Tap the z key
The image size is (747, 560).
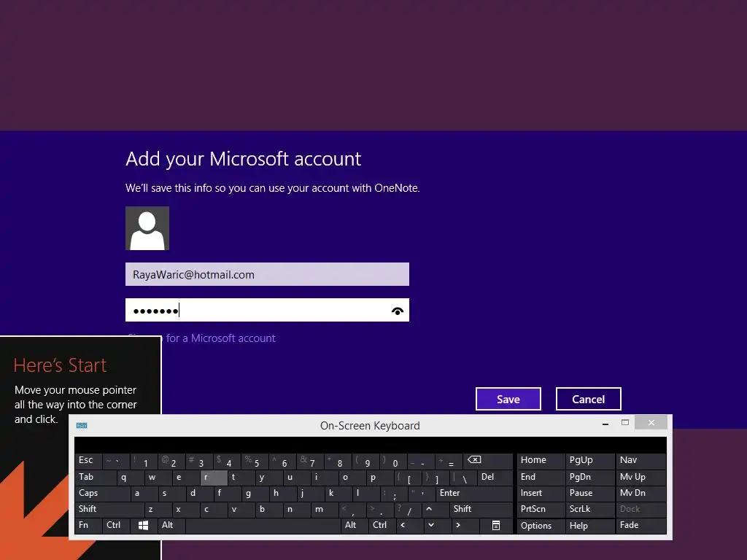coord(158,510)
